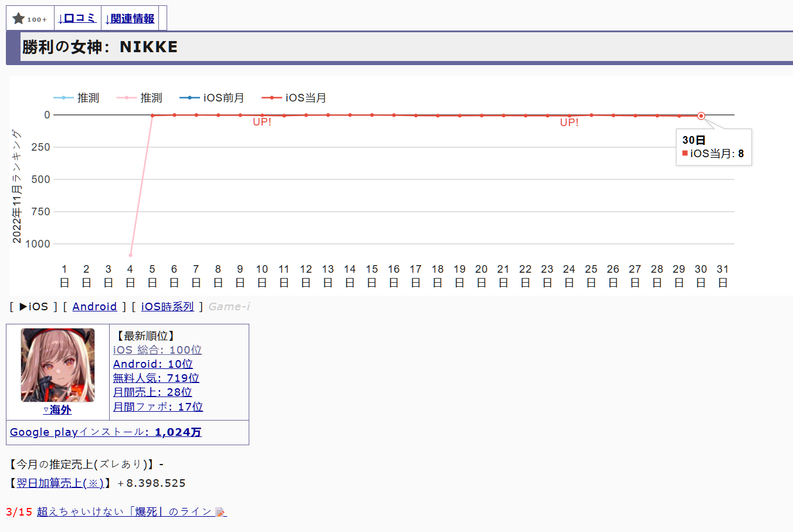
Task: Jump to the ↓関連情報 section
Action: pos(130,19)
